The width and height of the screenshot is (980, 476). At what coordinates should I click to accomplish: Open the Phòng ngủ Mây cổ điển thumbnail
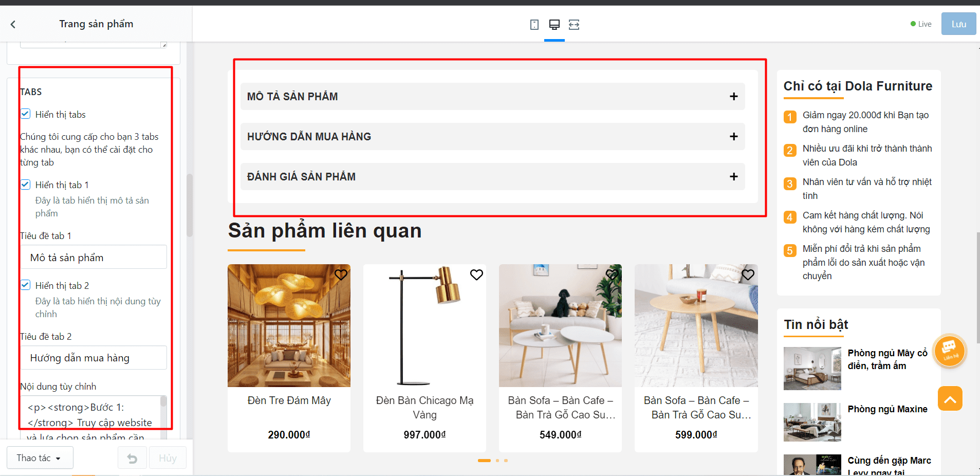pyautogui.click(x=812, y=369)
